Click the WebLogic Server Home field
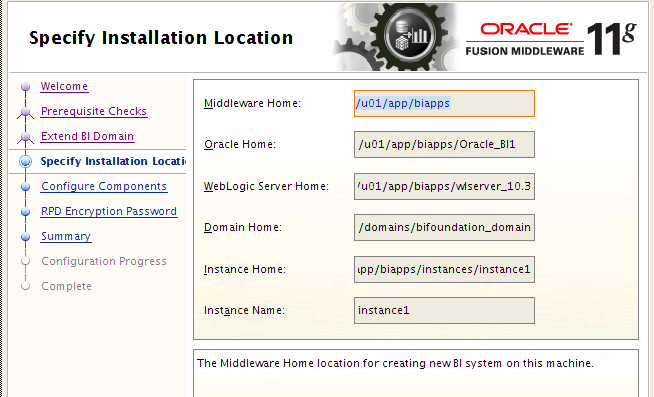Screen dimensions: 654x397 point(444,186)
